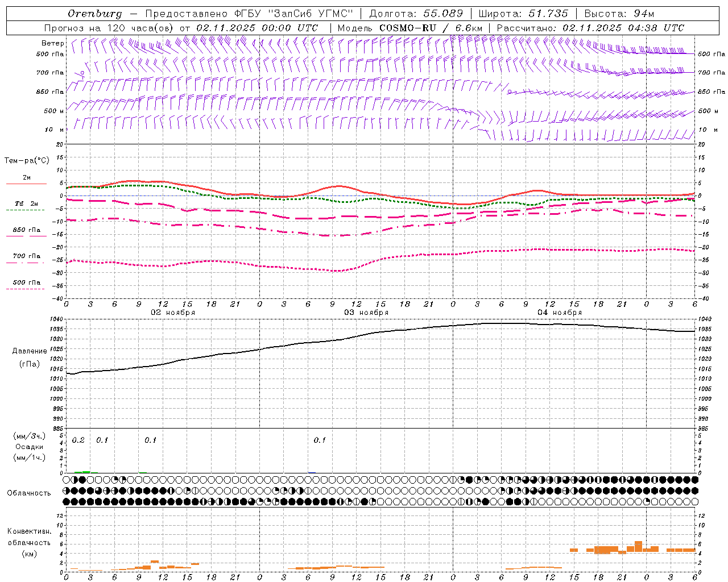Viewport: 728px width, 582px height.
Task: Click the 'Ветер' wind panel label
Action: tap(53, 43)
